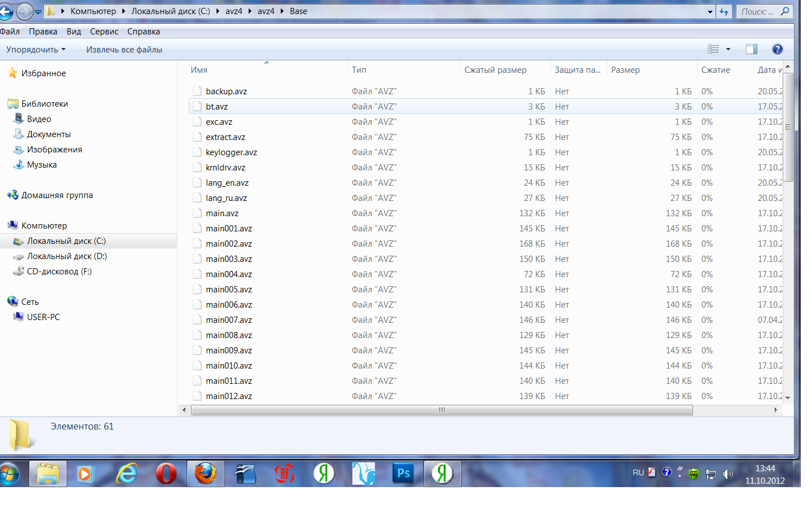Select USER-PC under Сеть
Screen dimensions: 812x508
coord(43,317)
